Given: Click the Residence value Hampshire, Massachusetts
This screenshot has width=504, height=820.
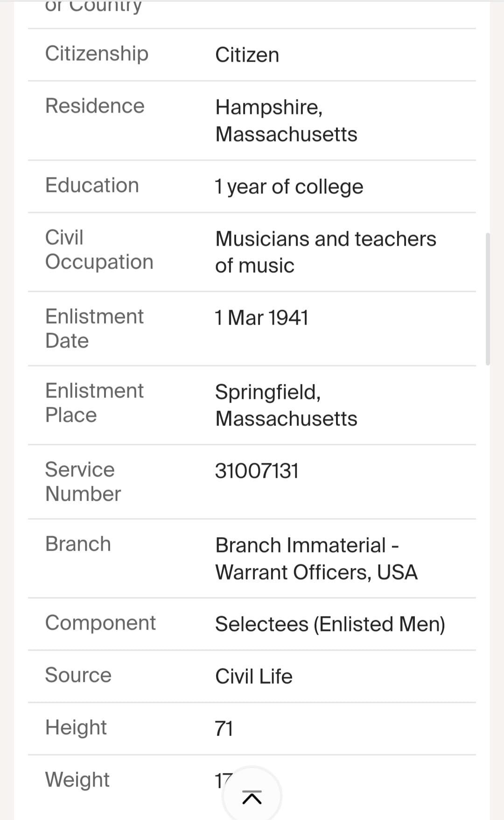Looking at the screenshot, I should 286,120.
